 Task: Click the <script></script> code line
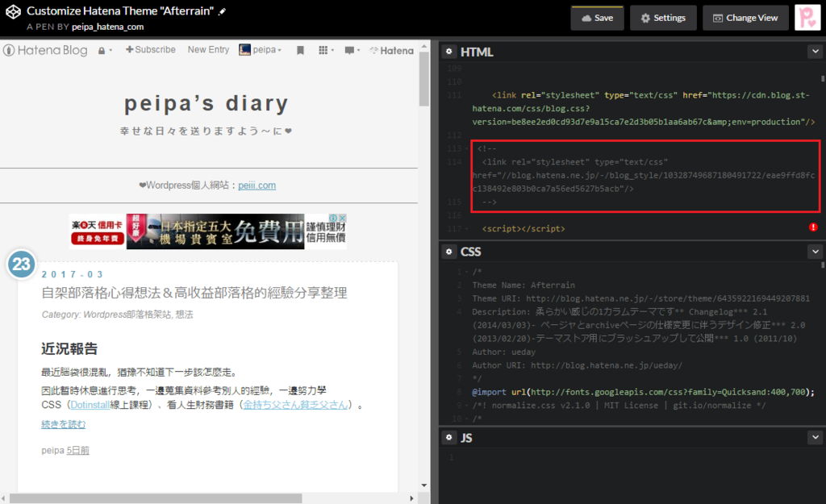tap(524, 228)
